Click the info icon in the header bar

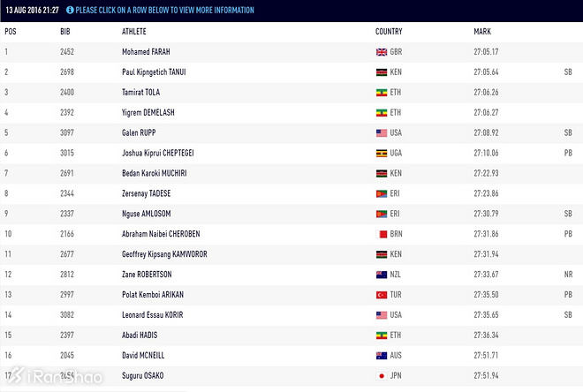coord(70,11)
